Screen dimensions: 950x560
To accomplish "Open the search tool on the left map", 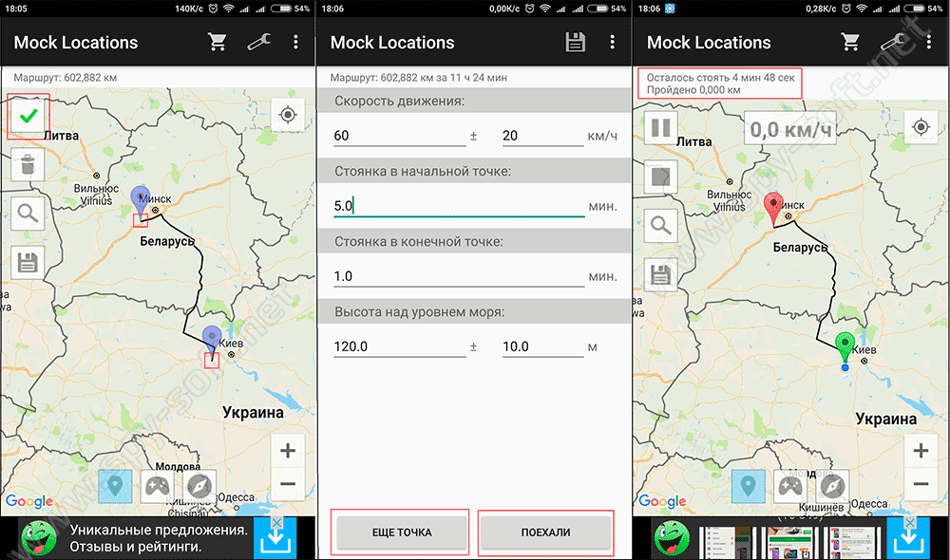I will coord(28,213).
